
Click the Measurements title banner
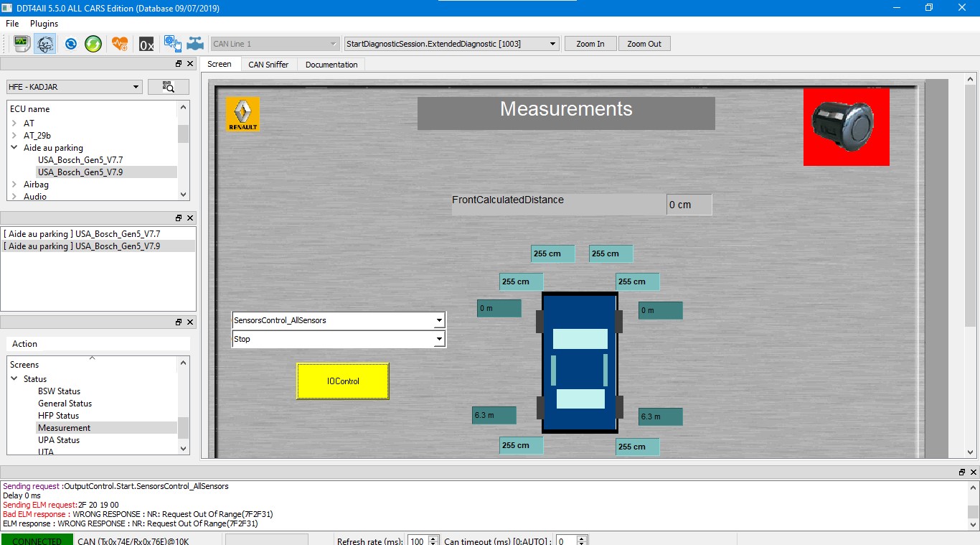tap(566, 113)
